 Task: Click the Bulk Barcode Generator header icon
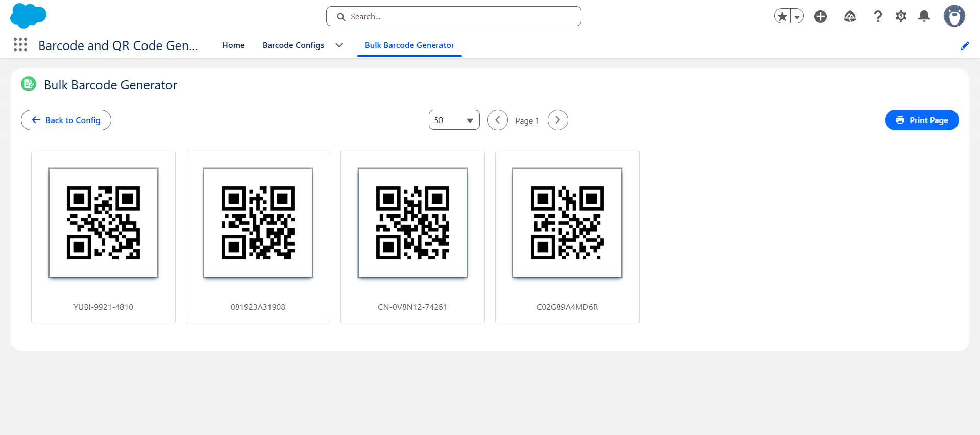(29, 84)
